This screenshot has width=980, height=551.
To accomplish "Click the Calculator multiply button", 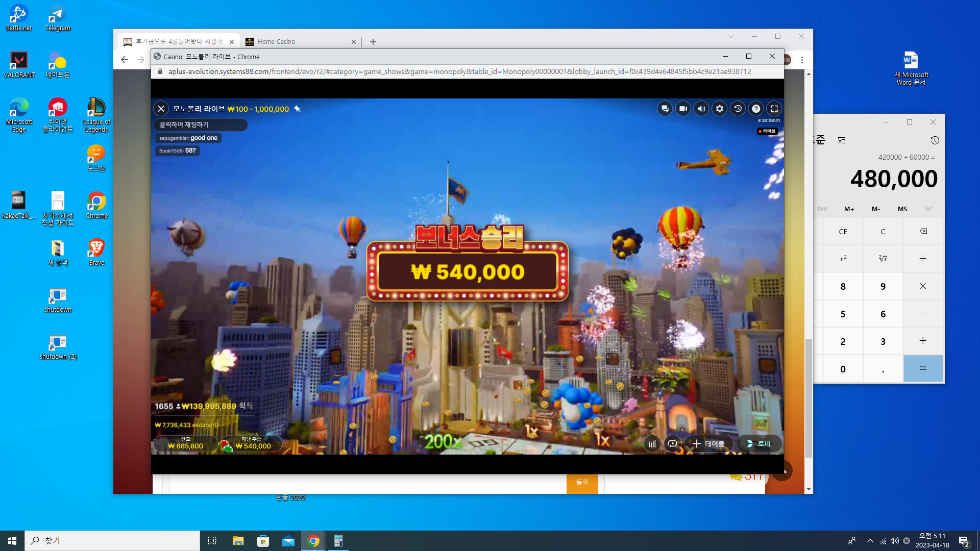I will (923, 286).
